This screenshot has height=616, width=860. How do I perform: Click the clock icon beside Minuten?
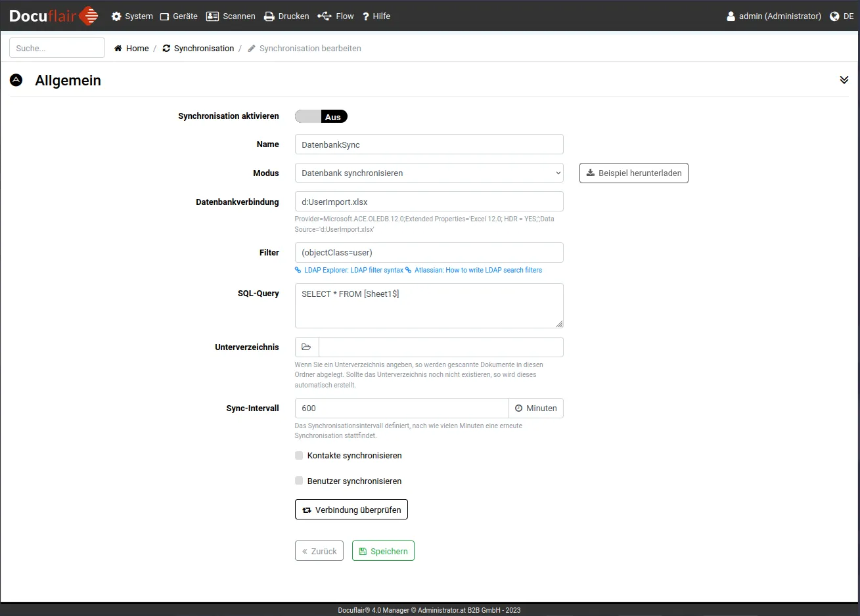click(x=518, y=408)
